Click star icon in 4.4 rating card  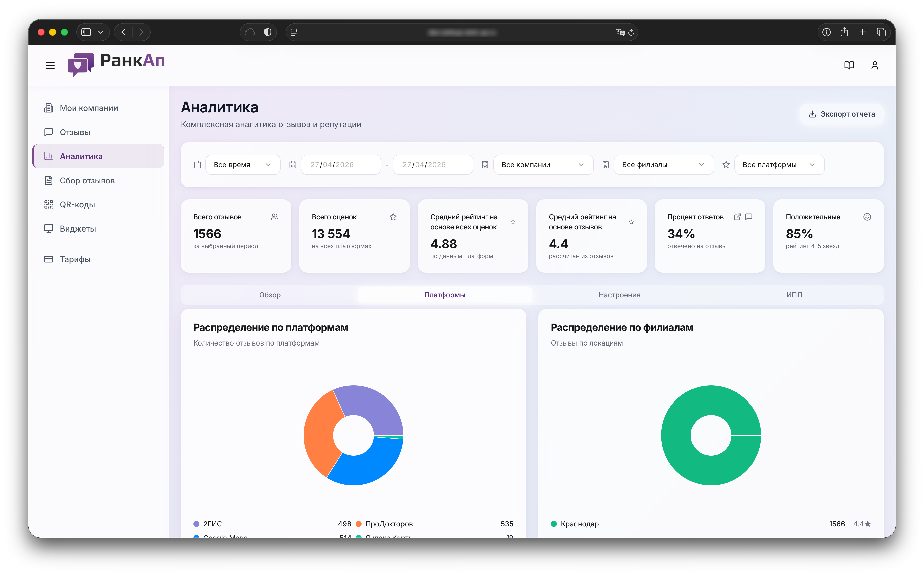pyautogui.click(x=631, y=222)
